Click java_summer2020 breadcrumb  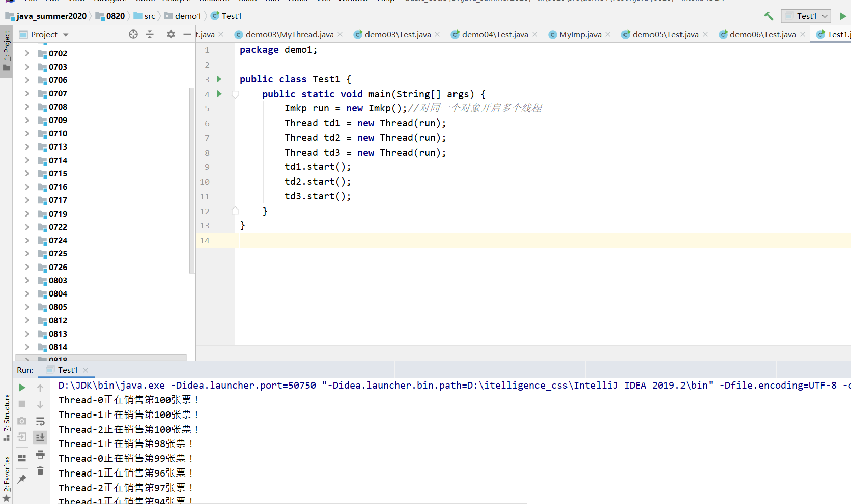point(46,16)
